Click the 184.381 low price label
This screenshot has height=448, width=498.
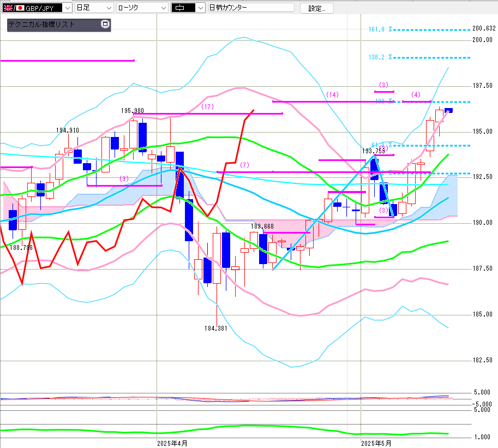click(216, 328)
